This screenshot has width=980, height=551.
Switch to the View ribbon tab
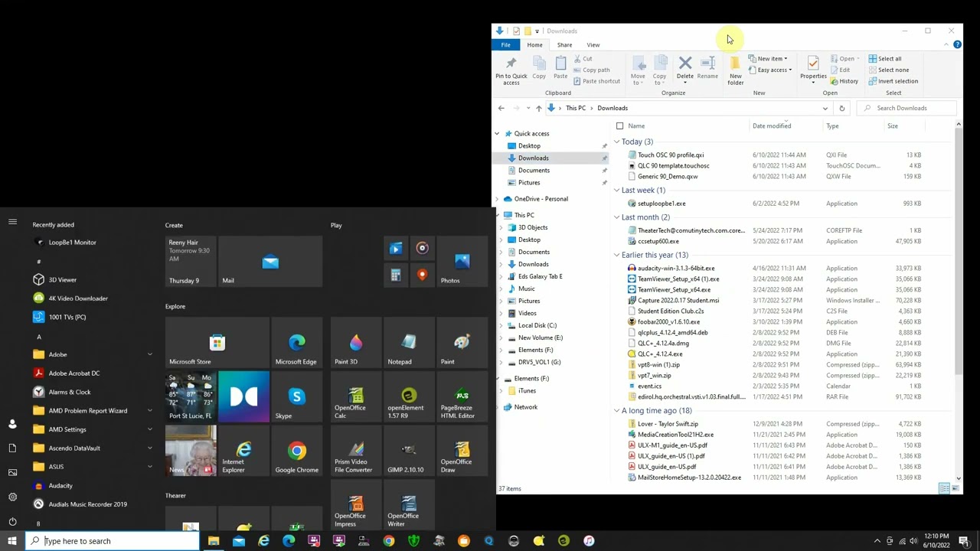pyautogui.click(x=593, y=44)
